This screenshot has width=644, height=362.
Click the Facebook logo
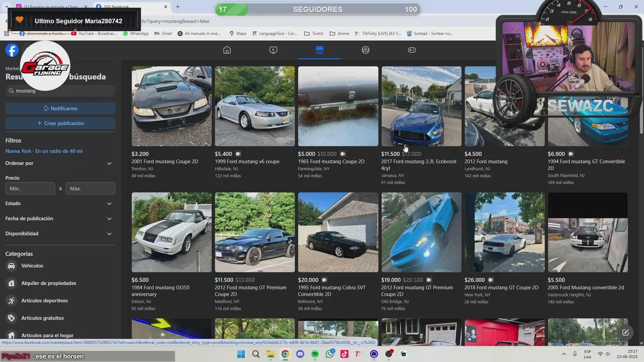click(x=12, y=50)
